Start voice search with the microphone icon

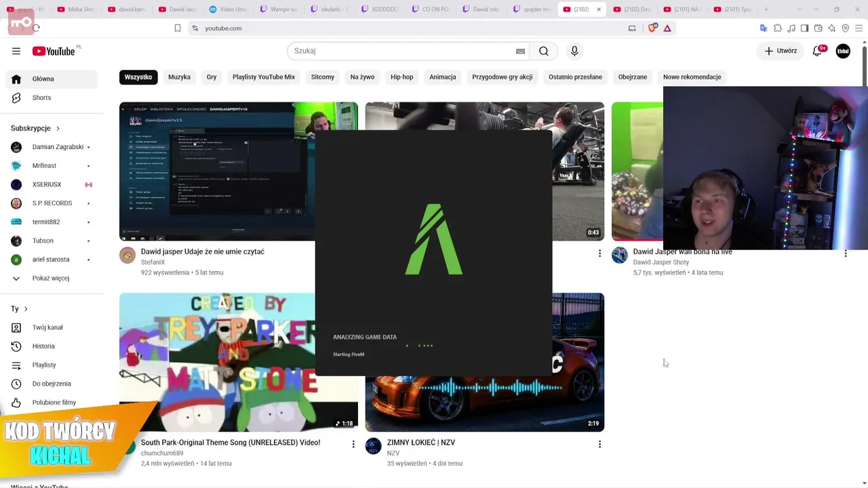574,51
